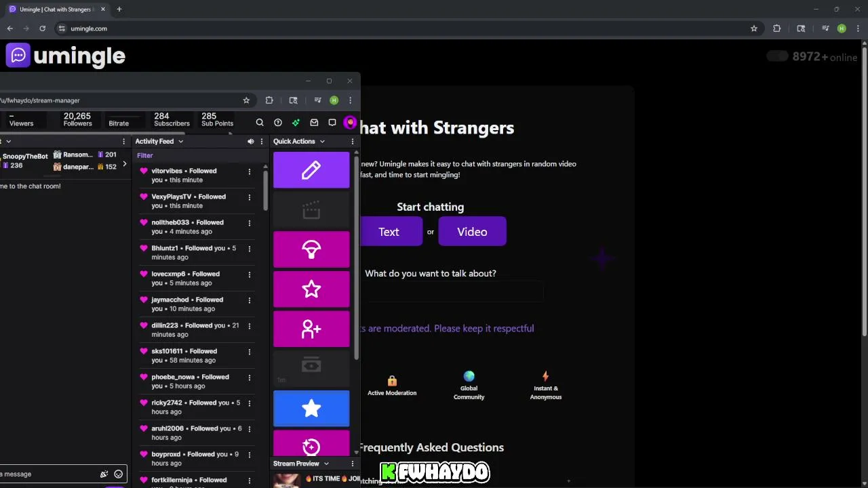Screen dimensions: 868x488
Task: Open options for dillin223 follow entry
Action: click(x=250, y=326)
